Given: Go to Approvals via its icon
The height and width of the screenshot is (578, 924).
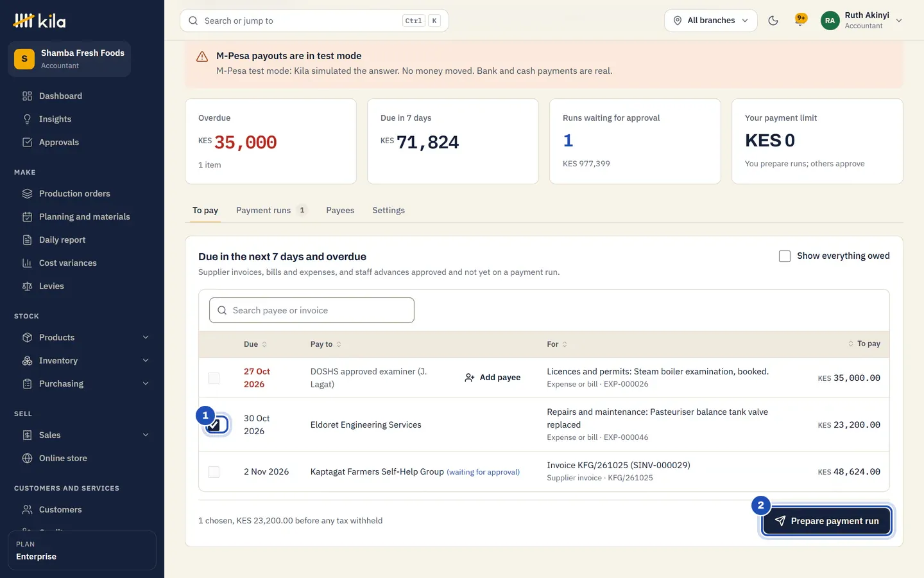Looking at the screenshot, I should (x=27, y=143).
